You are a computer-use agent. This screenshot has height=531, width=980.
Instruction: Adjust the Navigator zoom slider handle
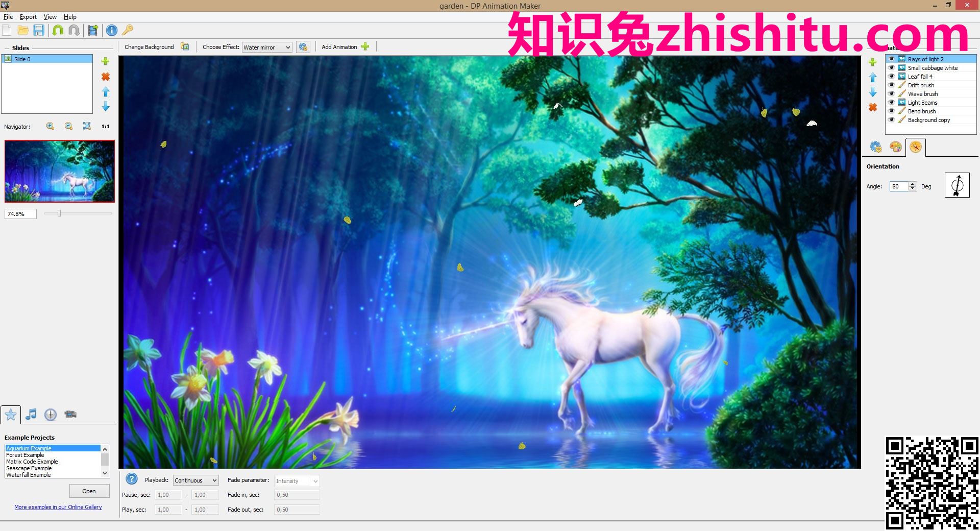[x=59, y=213]
